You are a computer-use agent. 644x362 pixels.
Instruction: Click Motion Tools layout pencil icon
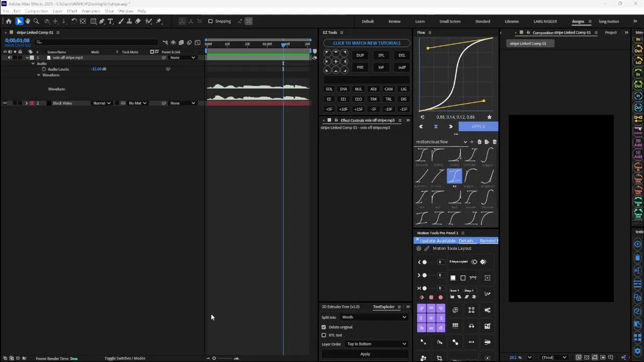[x=427, y=248]
